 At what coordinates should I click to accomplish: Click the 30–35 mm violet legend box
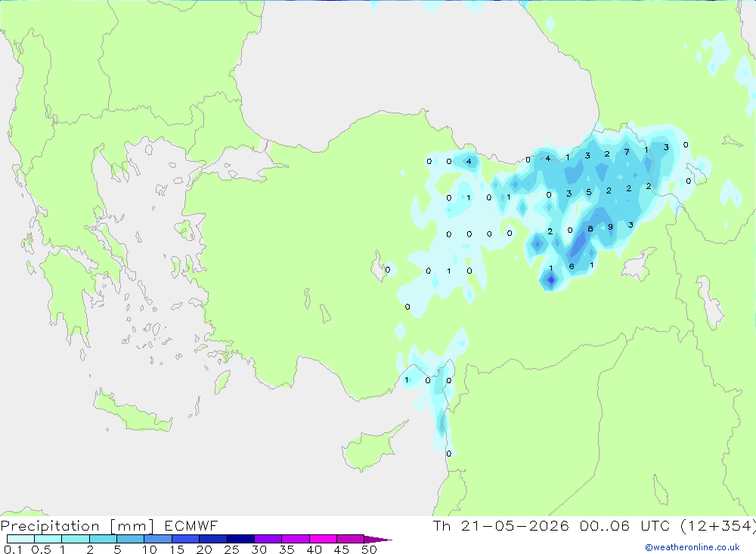(x=268, y=539)
